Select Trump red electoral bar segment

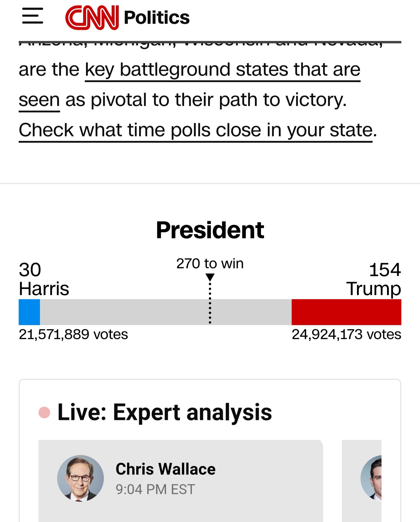(346, 312)
